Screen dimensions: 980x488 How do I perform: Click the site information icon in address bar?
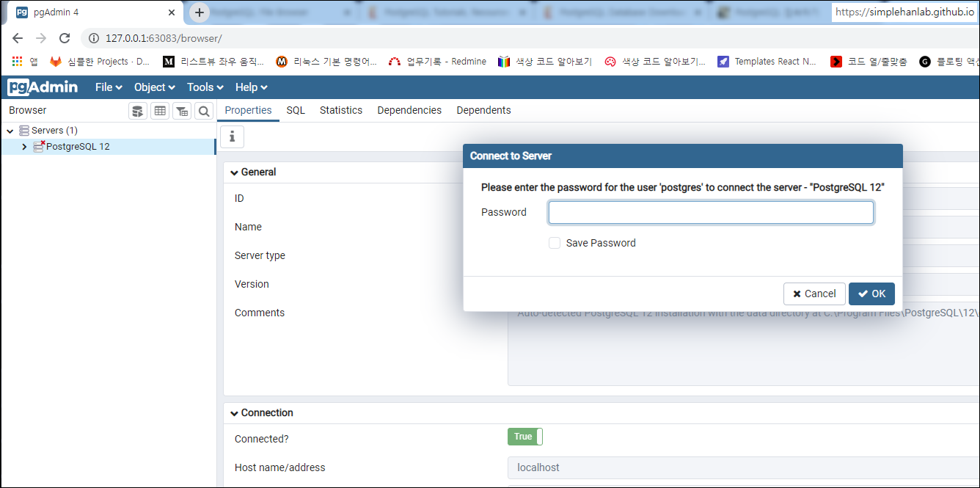[x=94, y=38]
